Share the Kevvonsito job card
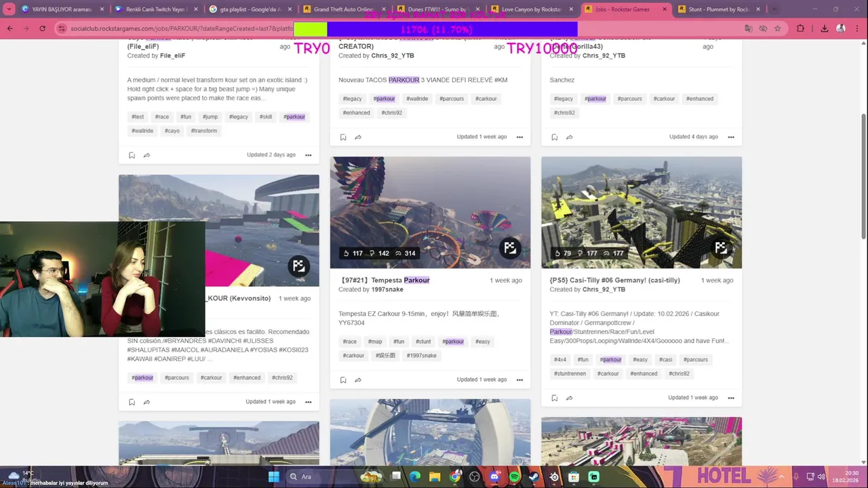868x488 pixels. 146,402
